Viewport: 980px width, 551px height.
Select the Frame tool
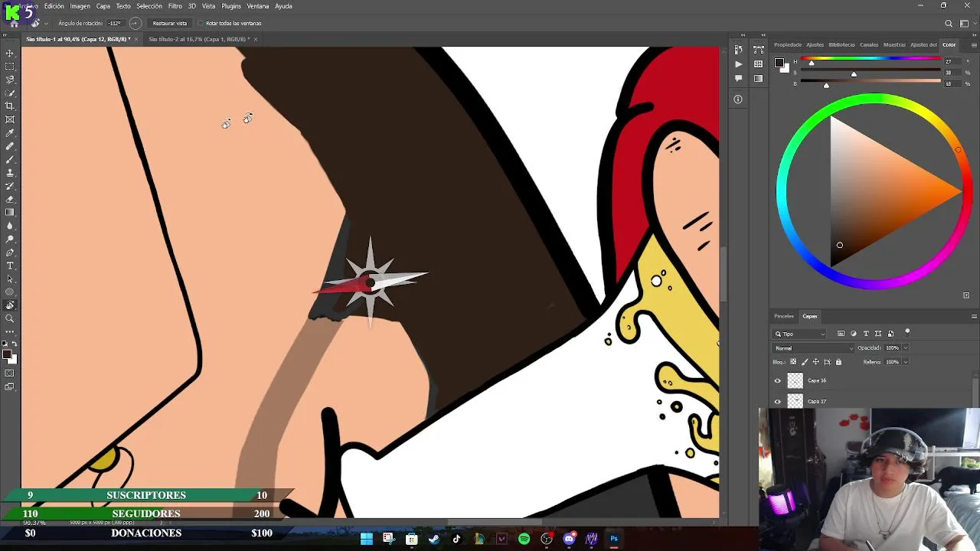(10, 119)
